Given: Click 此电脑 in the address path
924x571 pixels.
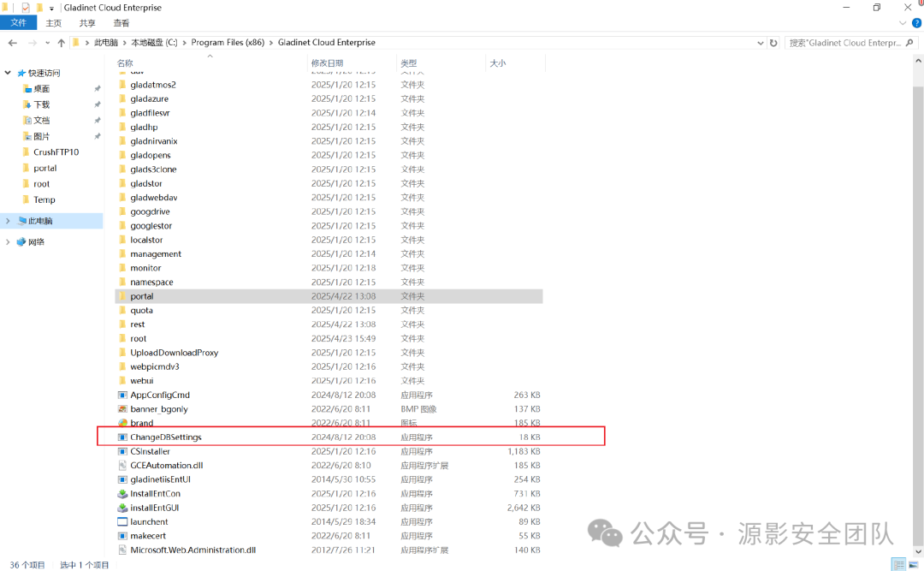Looking at the screenshot, I should 106,43.
